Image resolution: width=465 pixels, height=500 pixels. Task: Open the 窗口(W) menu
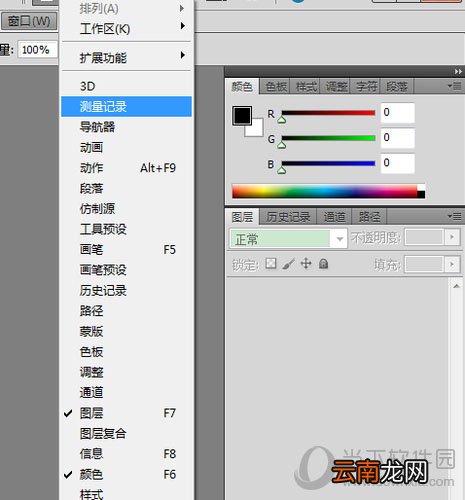[29, 21]
